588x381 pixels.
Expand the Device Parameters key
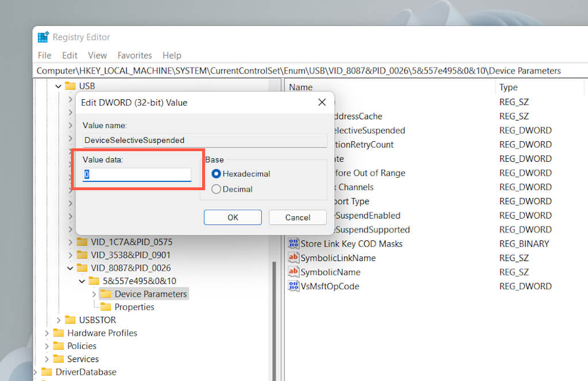[94, 294]
